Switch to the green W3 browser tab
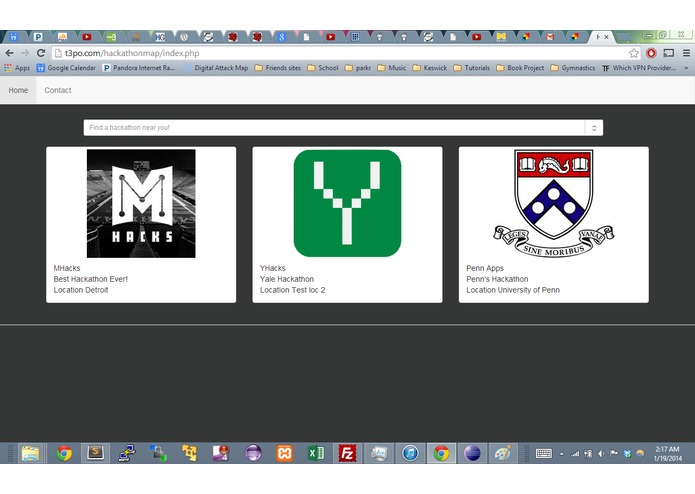This screenshot has height=494, width=695. (111, 37)
